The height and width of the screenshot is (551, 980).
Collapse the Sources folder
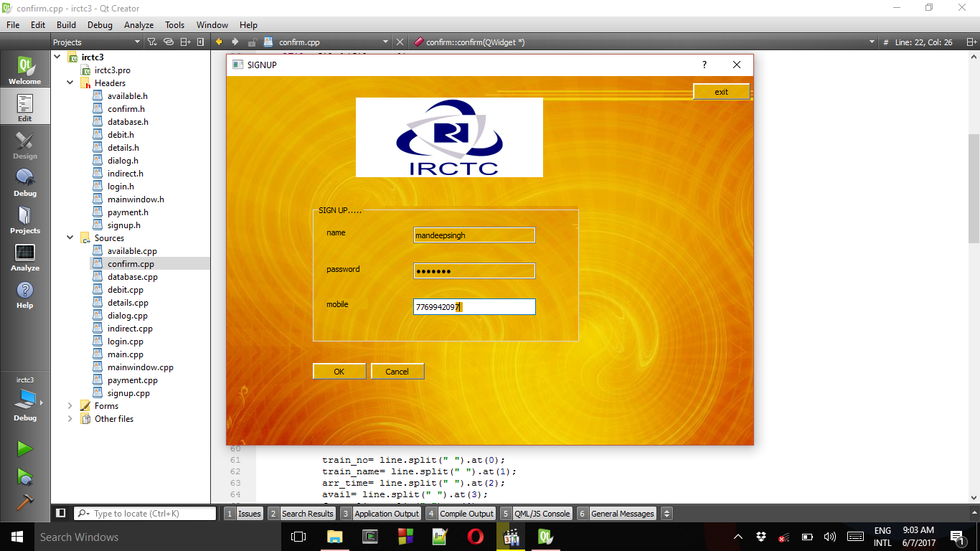(70, 237)
